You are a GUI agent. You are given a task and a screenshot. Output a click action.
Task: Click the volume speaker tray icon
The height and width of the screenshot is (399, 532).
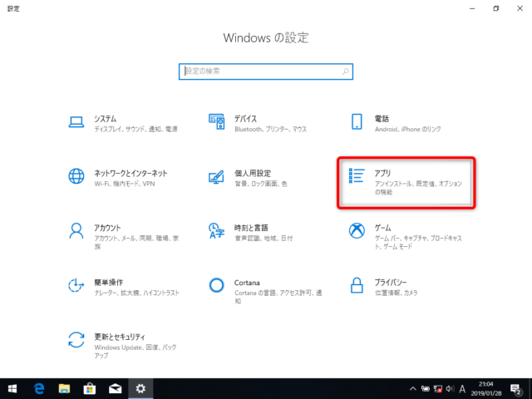(x=451, y=389)
